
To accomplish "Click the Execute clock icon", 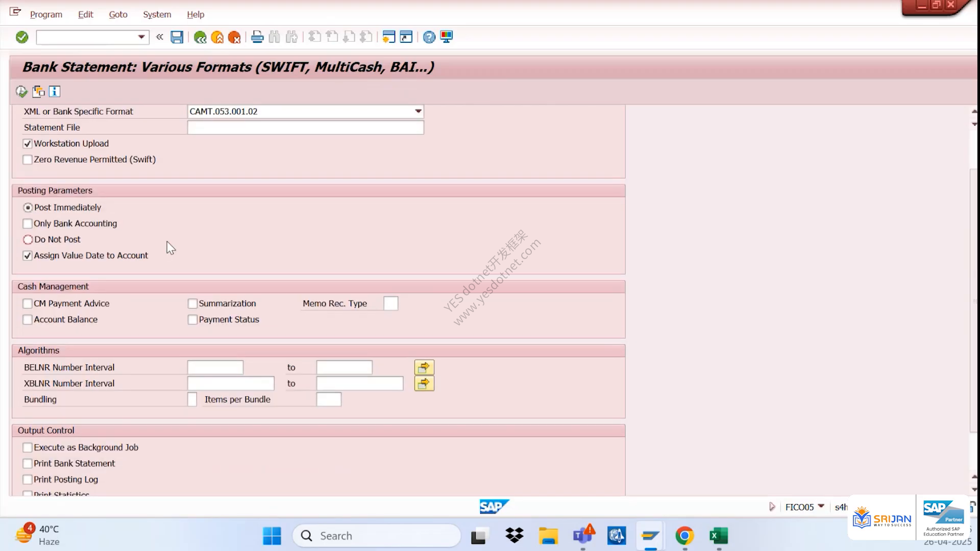I will click(x=21, y=92).
